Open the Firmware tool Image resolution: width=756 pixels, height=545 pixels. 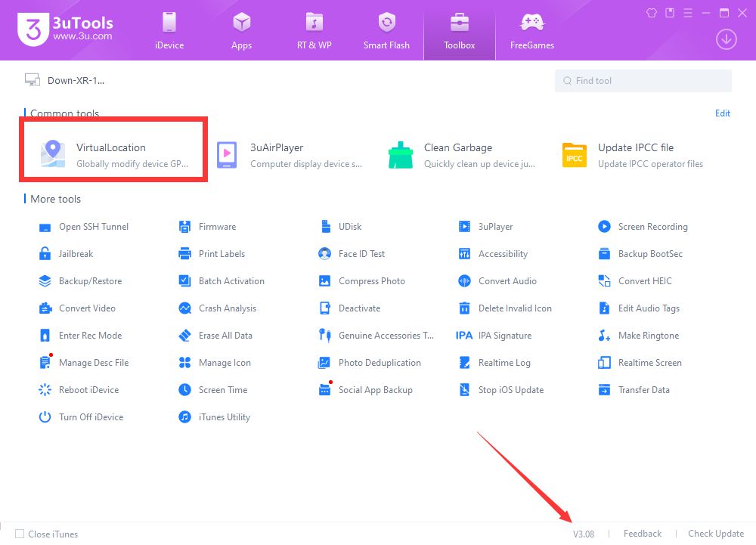pyautogui.click(x=207, y=227)
